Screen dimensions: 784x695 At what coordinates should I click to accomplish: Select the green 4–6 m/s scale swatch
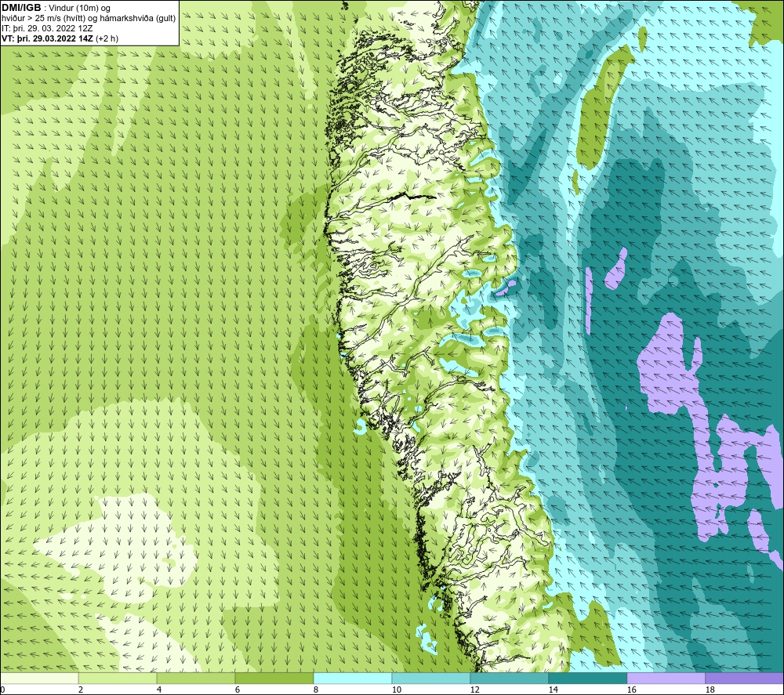196,678
